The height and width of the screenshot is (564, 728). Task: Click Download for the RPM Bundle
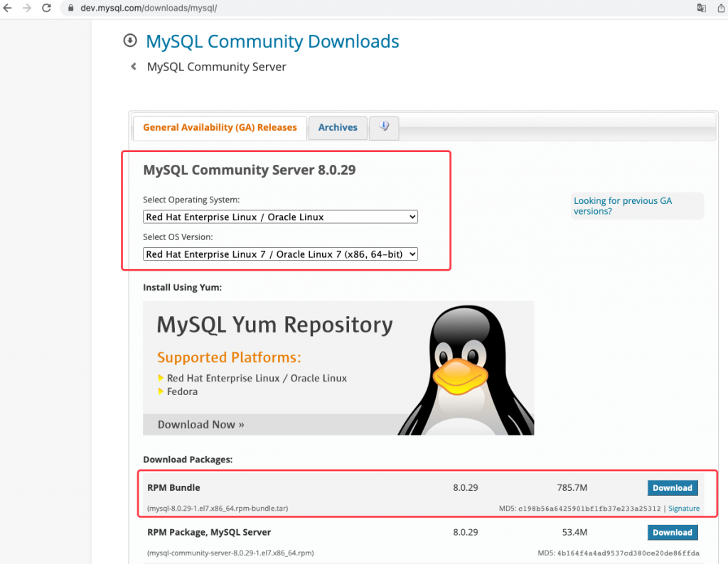[x=672, y=488]
